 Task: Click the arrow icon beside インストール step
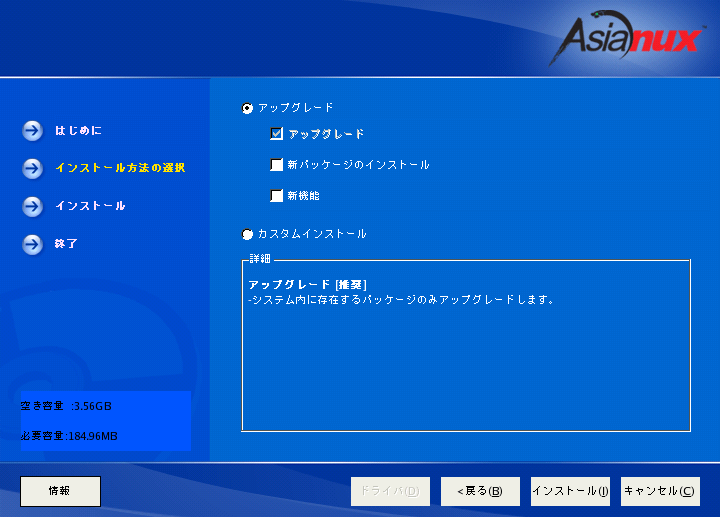pyautogui.click(x=33, y=206)
